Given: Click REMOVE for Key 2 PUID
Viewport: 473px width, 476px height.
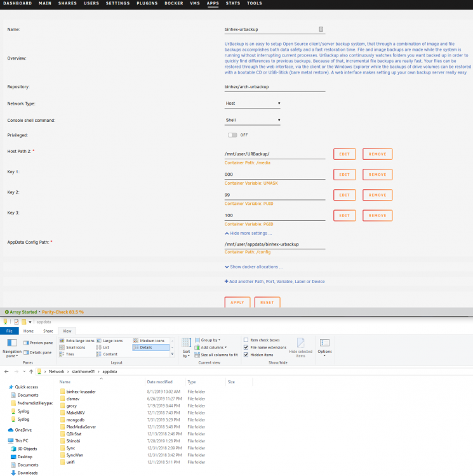Looking at the screenshot, I should coord(377,195).
